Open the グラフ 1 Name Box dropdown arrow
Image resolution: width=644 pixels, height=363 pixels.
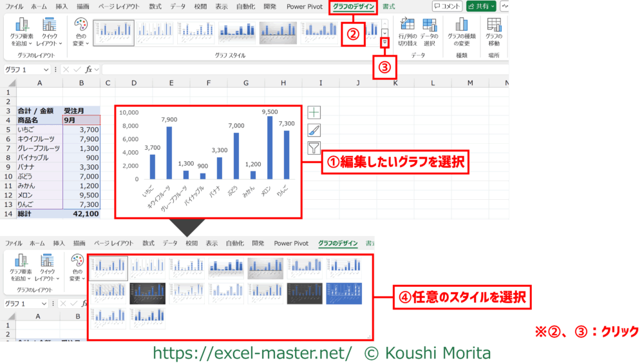(x=46, y=70)
